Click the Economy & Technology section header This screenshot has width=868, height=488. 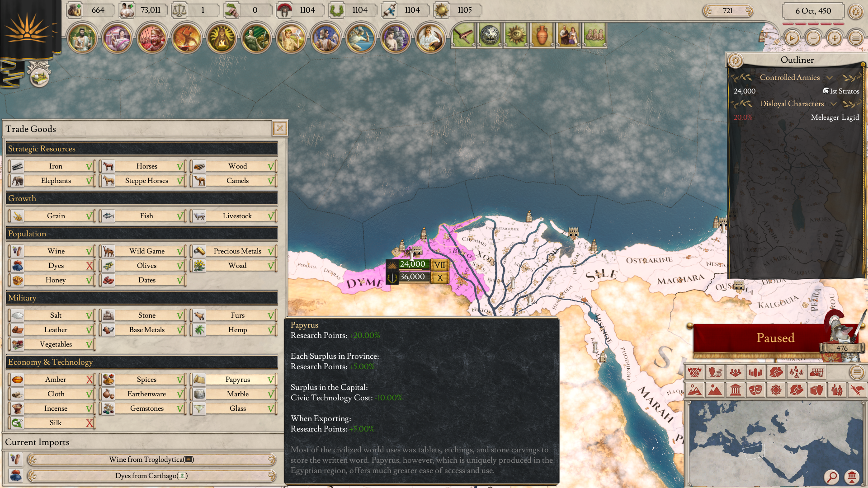(x=142, y=362)
